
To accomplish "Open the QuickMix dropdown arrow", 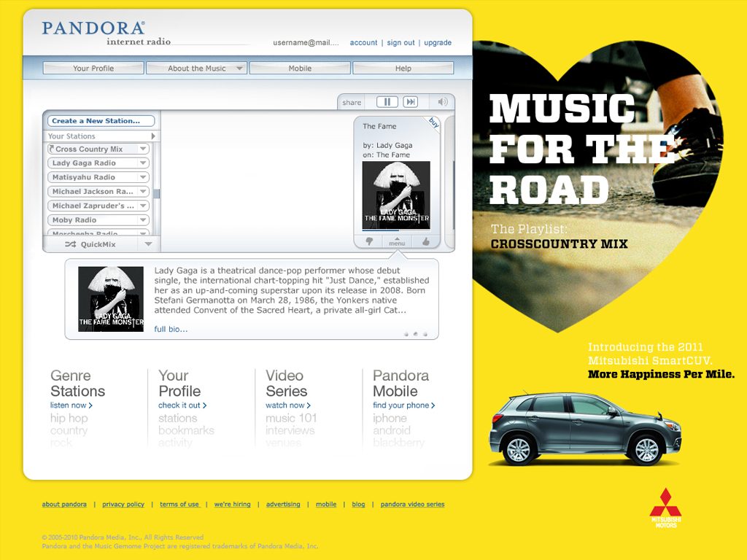I will pos(149,244).
